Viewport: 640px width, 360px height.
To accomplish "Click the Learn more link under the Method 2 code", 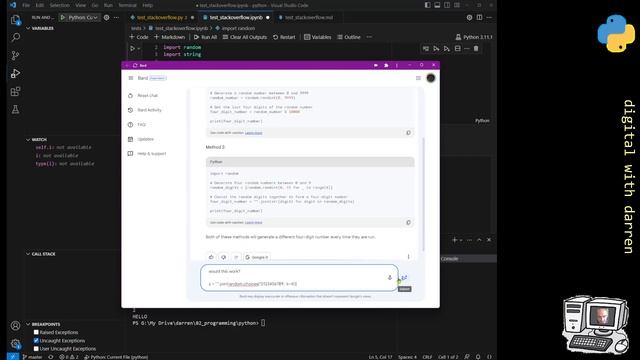I will coord(253,222).
